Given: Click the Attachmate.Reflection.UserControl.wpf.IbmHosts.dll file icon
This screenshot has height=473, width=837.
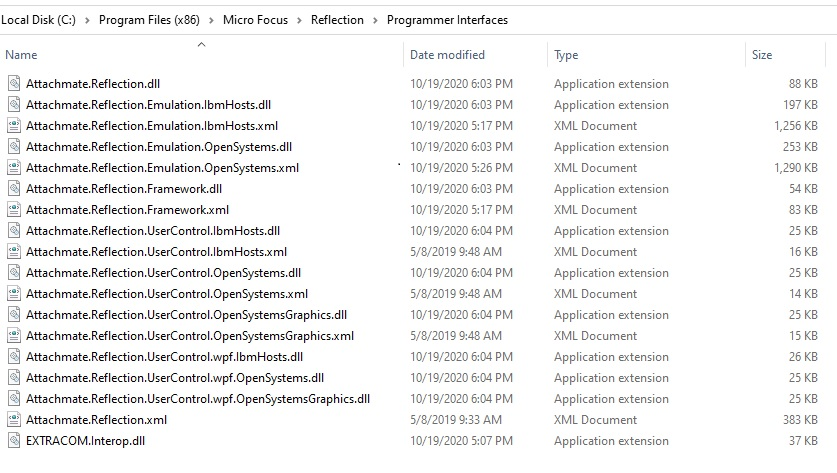Looking at the screenshot, I should pos(14,357).
